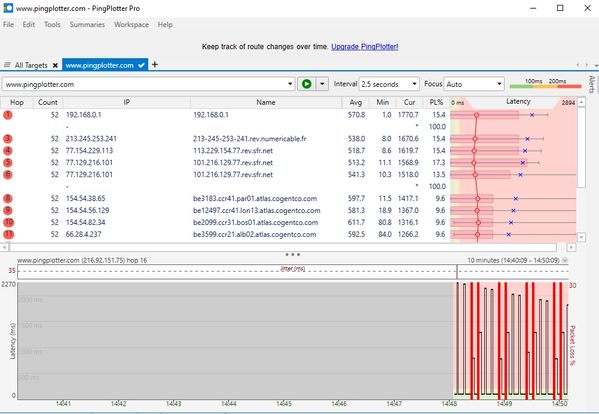Open the Focus Auto dropdown
The width and height of the screenshot is (599, 414).
[x=474, y=84]
